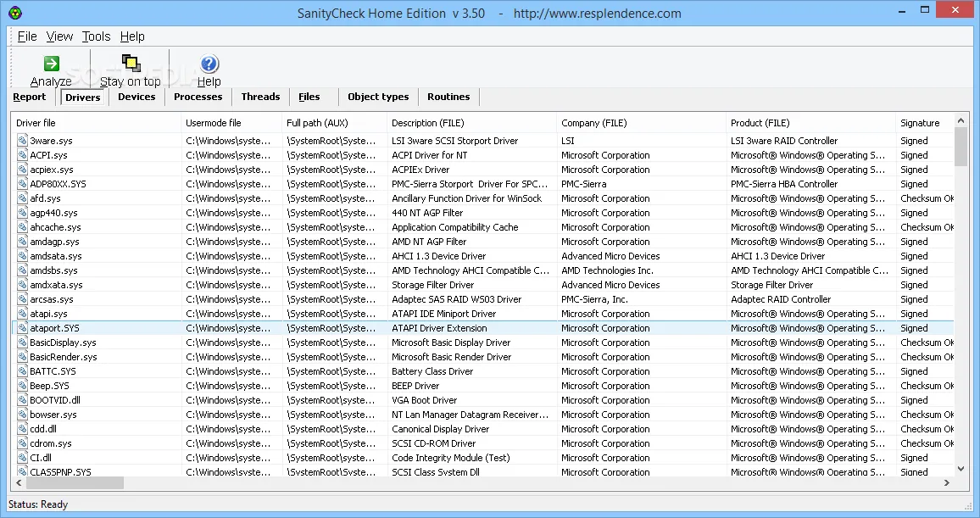
Task: Toggle the Stay on top icon
Action: click(x=131, y=63)
